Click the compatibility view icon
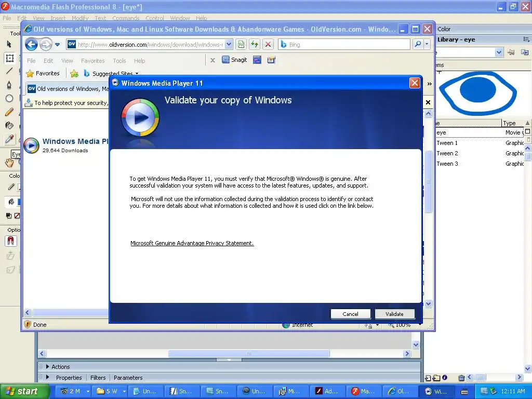The width and height of the screenshot is (532, 399). (241, 44)
